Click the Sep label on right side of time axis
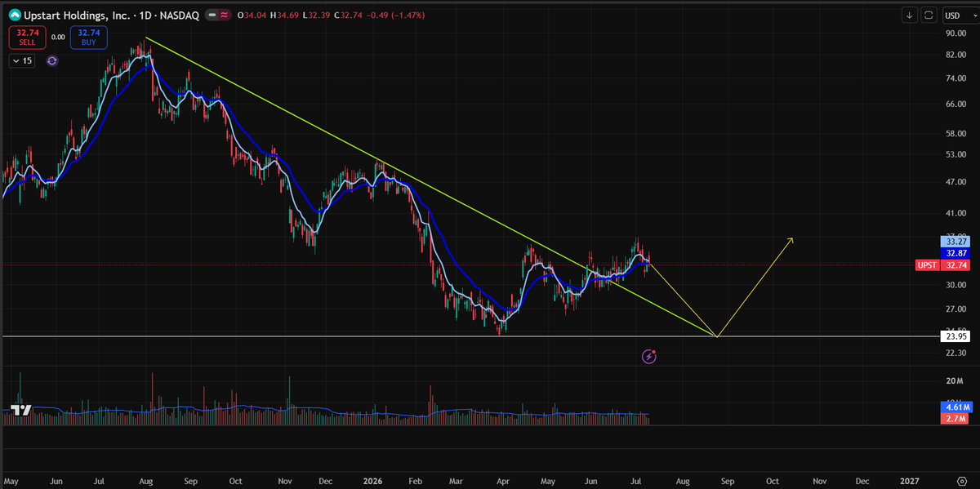The width and height of the screenshot is (980, 489). tap(727, 481)
